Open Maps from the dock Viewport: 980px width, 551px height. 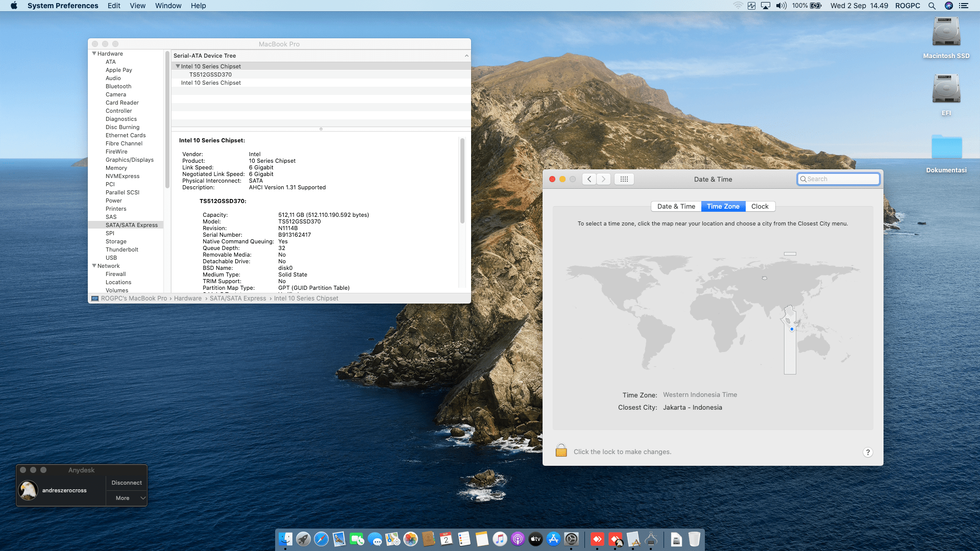(393, 539)
